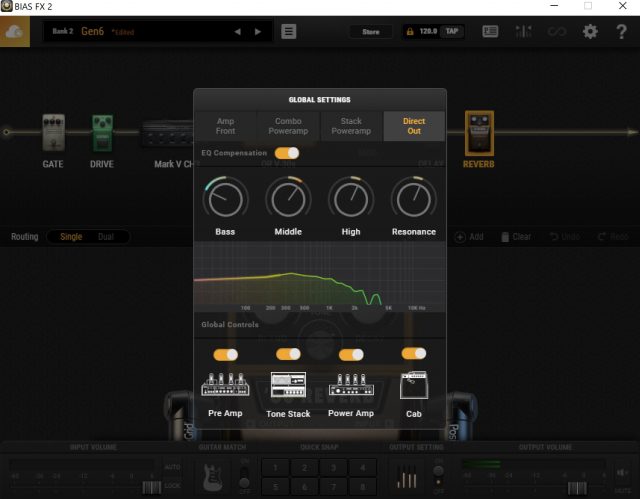Click the tempo lock icon
This screenshot has width=640, height=499.
(410, 31)
